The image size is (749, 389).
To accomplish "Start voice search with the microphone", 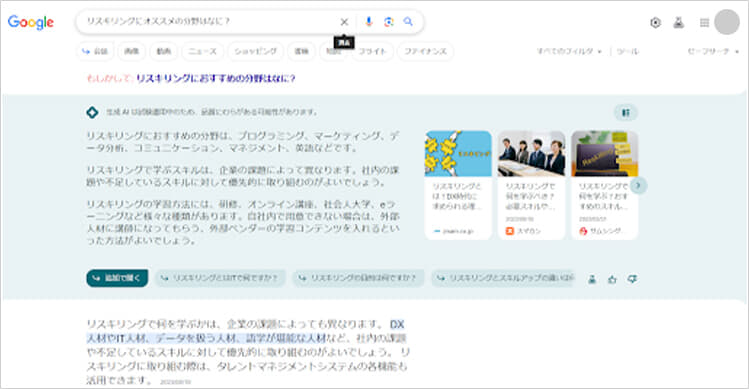I will [x=368, y=22].
